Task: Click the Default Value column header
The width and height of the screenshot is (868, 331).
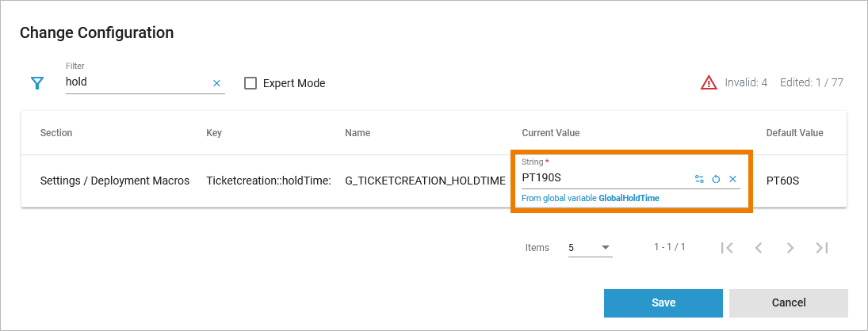Action: pyautogui.click(x=794, y=133)
